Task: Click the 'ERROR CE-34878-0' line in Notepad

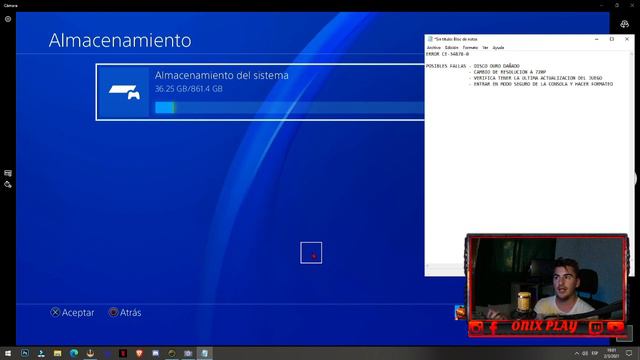Action: click(x=447, y=54)
